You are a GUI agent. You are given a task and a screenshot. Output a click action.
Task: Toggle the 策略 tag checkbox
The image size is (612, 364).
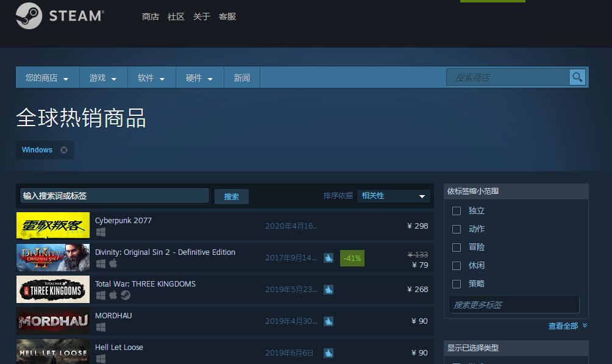(457, 284)
